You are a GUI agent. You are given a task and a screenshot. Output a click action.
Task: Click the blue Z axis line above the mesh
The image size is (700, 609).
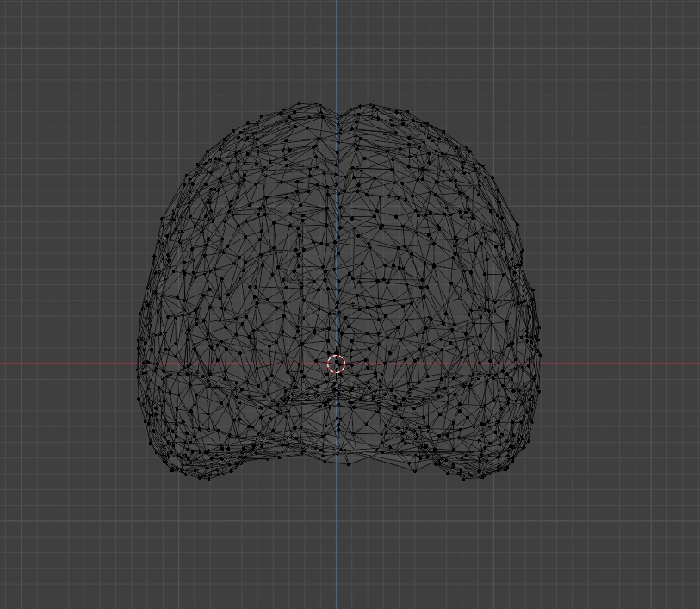pos(337,52)
